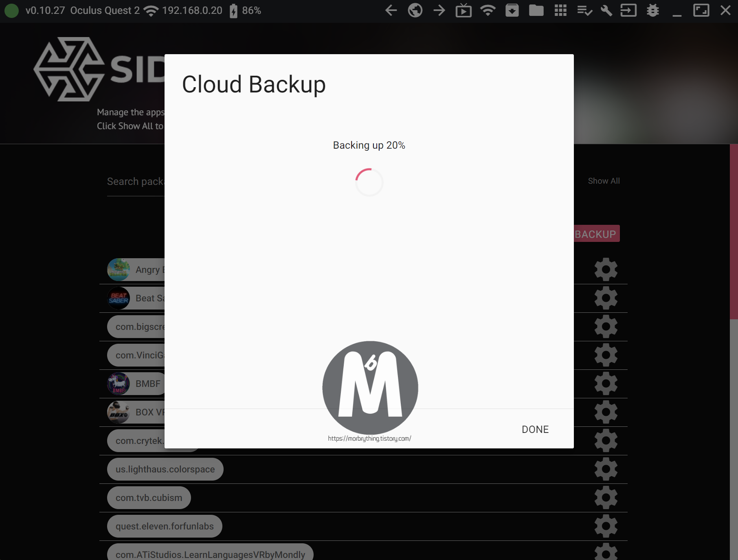The image size is (738, 560).
Task: Click the pink BACKUP button behind dialog
Action: [597, 234]
